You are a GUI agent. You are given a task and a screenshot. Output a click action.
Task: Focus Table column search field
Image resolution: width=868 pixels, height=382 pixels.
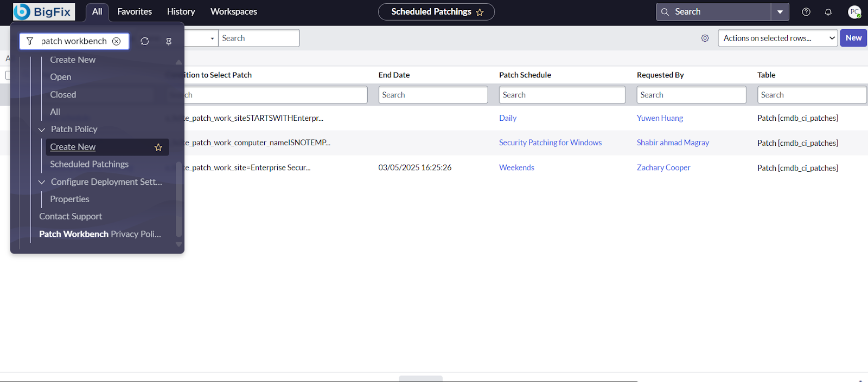pyautogui.click(x=812, y=95)
